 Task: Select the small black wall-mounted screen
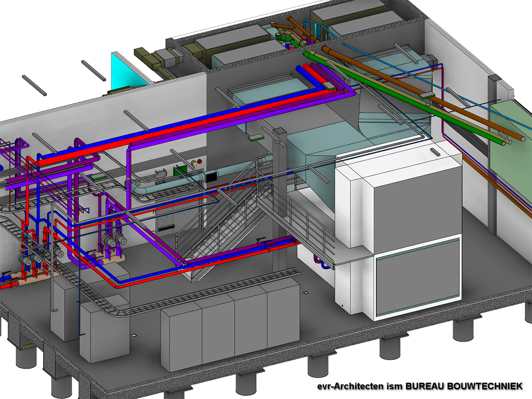211,177
